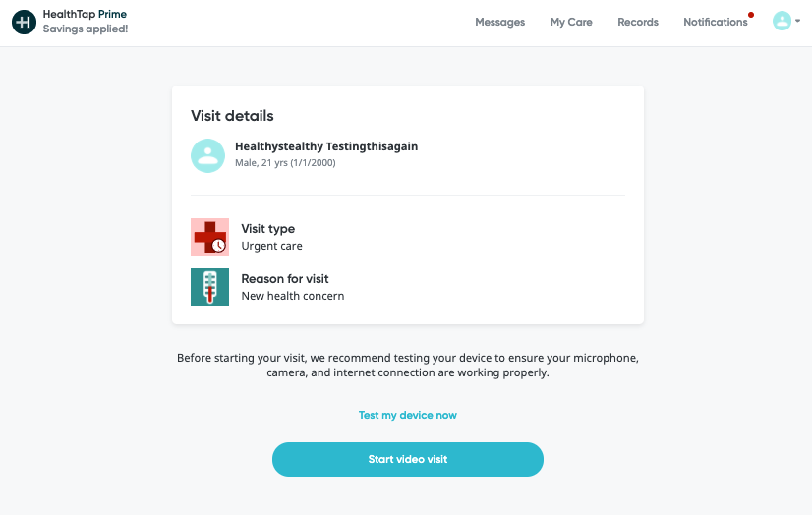Expand the account dropdown arrow
The height and width of the screenshot is (515, 812).
tap(797, 21)
